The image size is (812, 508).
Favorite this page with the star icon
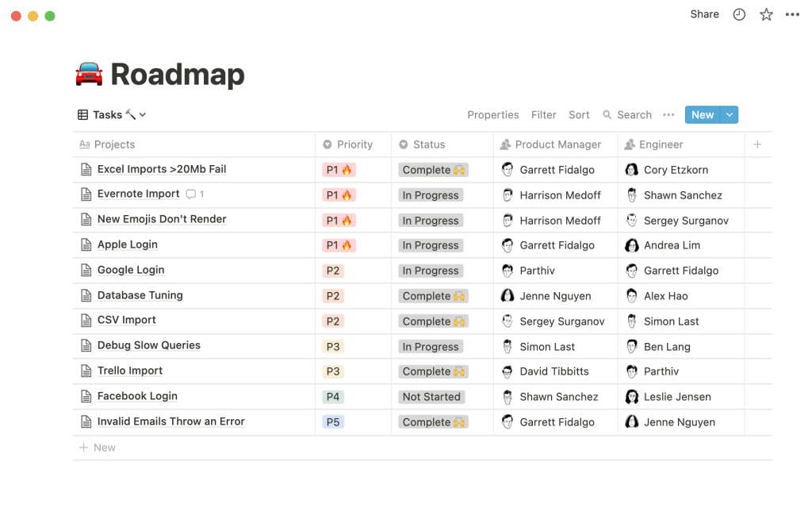766,14
